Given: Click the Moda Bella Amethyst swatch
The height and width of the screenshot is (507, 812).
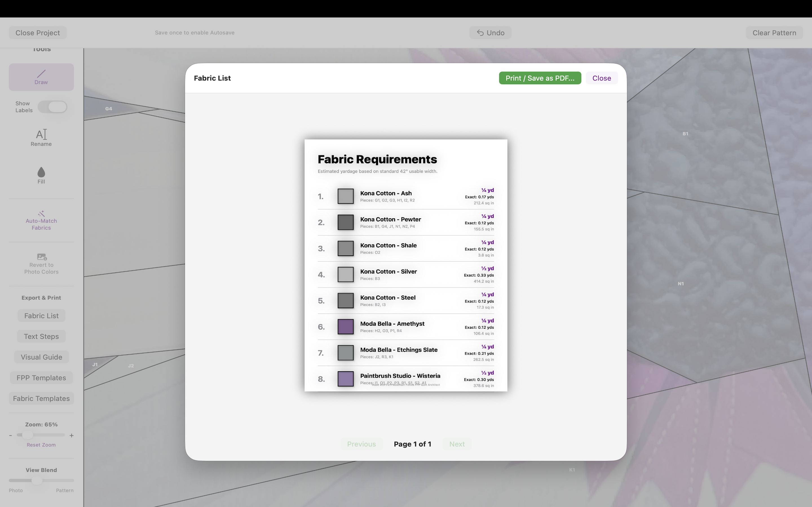Looking at the screenshot, I should point(345,327).
